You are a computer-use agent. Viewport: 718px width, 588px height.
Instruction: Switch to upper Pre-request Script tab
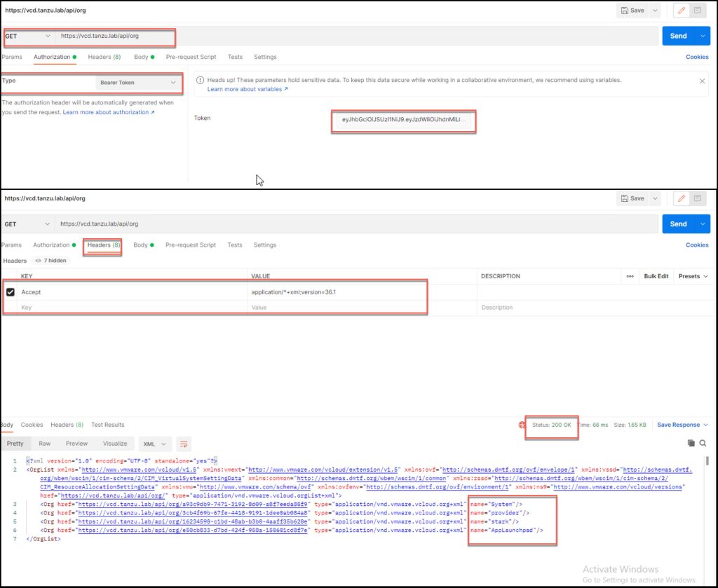[x=191, y=57]
